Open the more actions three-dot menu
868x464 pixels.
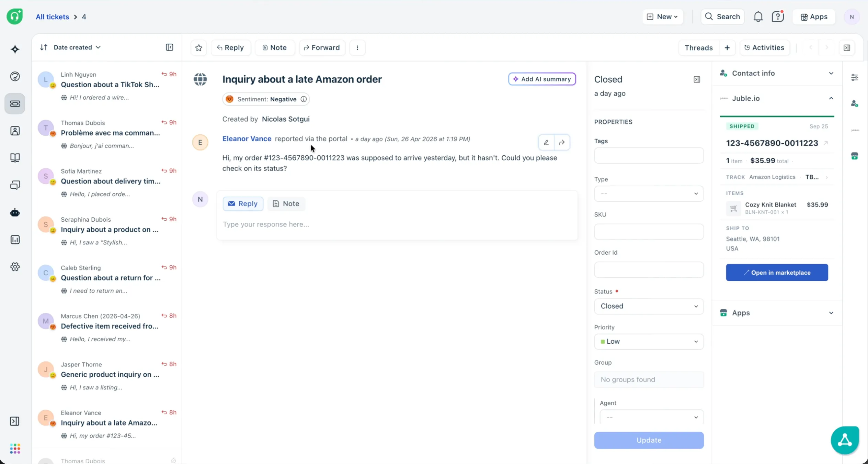coord(357,47)
